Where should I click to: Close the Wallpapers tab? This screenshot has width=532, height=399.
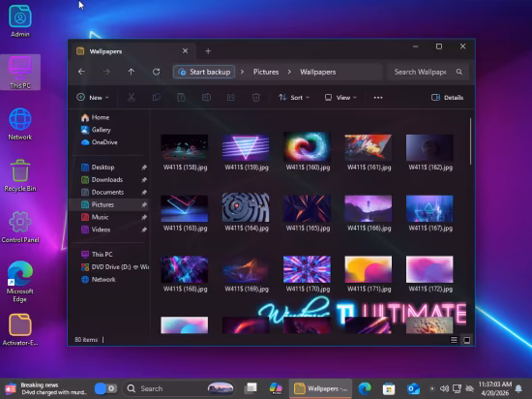(x=186, y=51)
